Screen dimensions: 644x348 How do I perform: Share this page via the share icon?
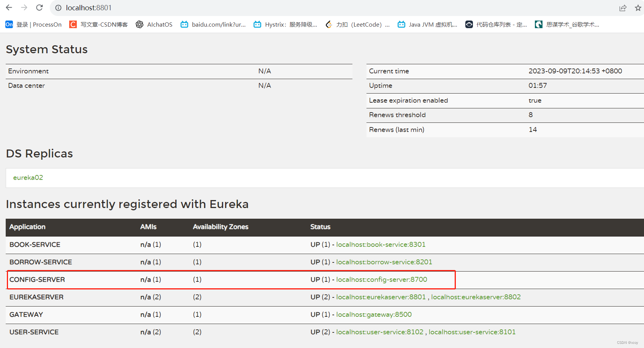tap(623, 8)
